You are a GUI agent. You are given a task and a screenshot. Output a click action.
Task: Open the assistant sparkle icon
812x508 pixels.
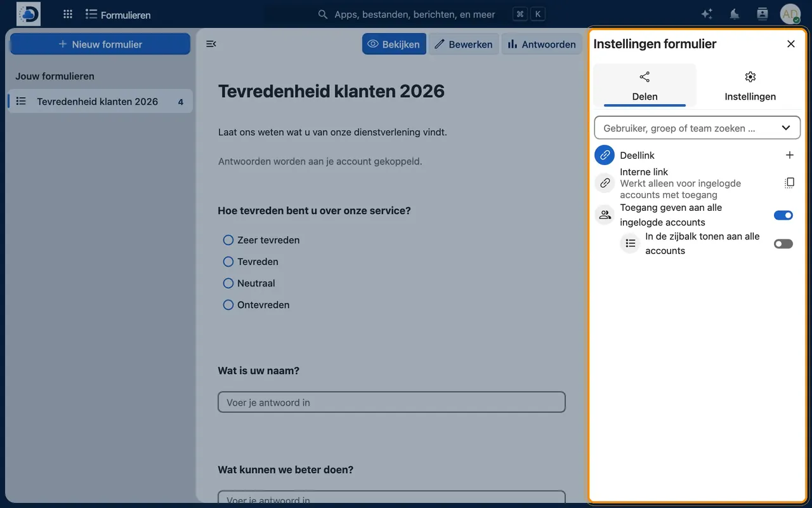707,14
